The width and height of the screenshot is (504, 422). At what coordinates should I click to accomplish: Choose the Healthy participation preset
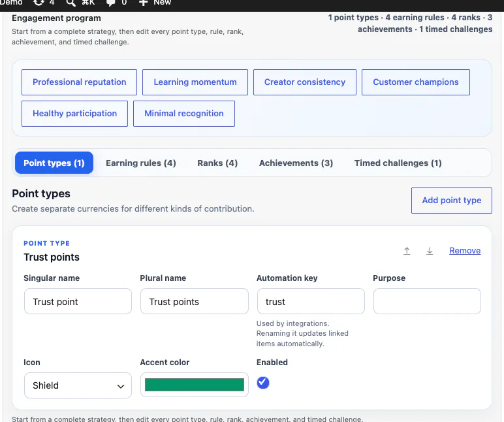click(74, 114)
